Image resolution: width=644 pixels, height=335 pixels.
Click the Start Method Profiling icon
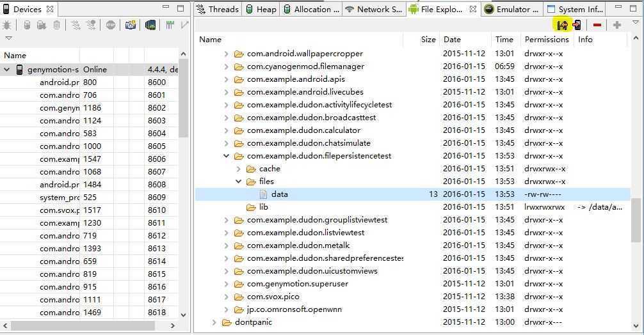[x=91, y=25]
